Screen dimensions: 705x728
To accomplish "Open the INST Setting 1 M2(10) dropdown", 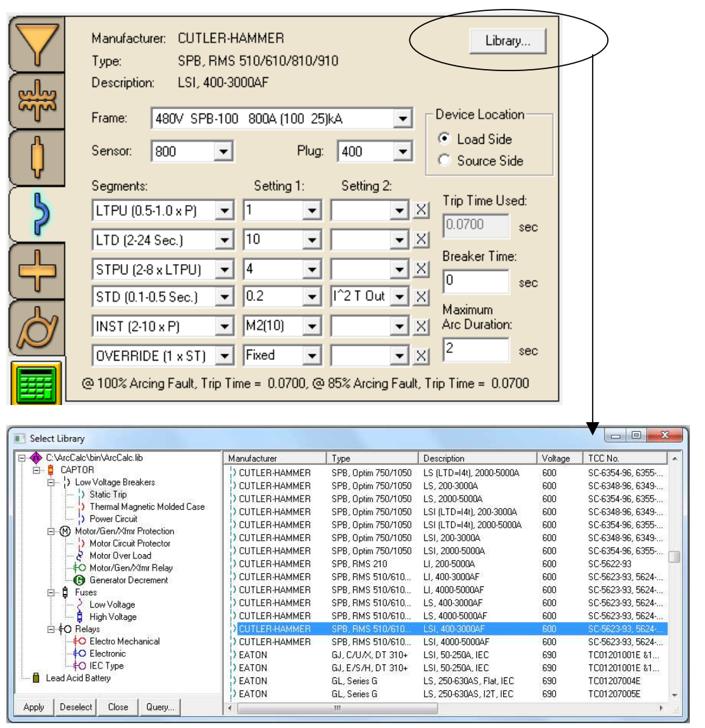I will point(311,326).
